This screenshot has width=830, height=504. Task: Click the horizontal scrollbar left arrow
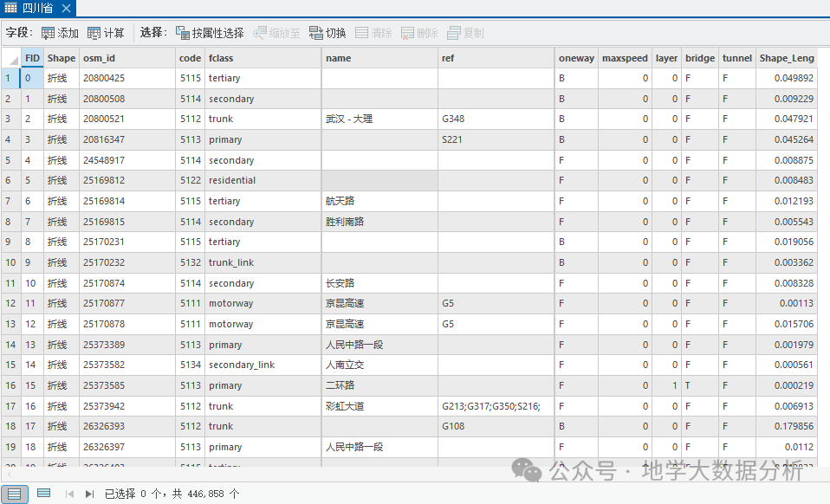10,475
